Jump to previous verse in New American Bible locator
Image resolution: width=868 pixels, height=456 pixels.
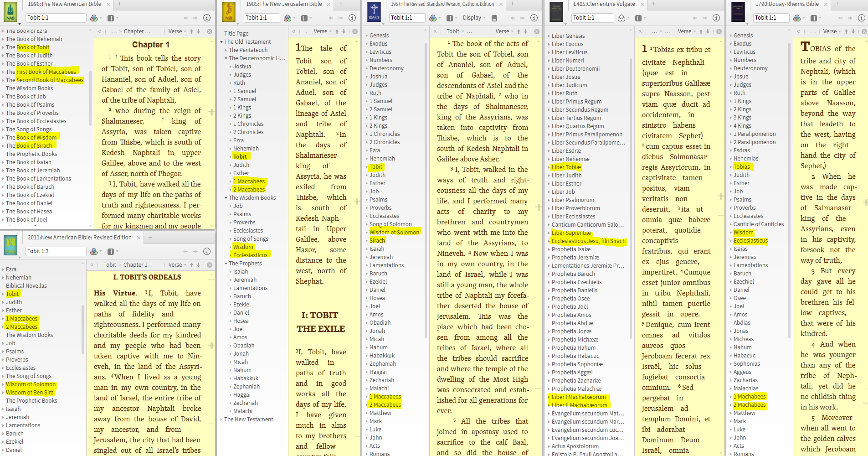191,31
